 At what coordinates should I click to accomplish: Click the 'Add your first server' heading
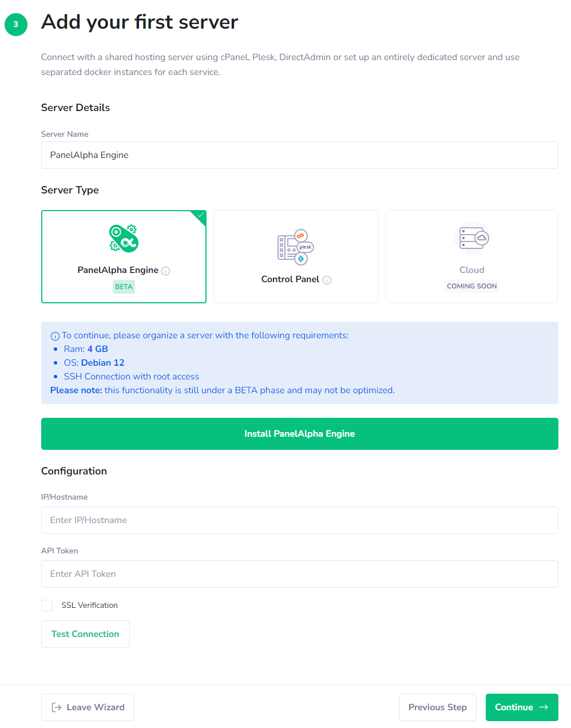coord(140,22)
